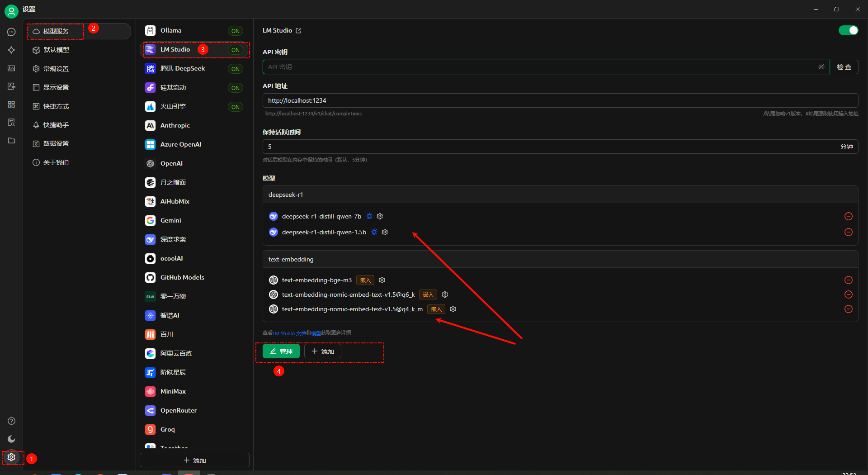Open the image painting sidebar icon
Viewport: 868px width, 475px height.
point(11,68)
